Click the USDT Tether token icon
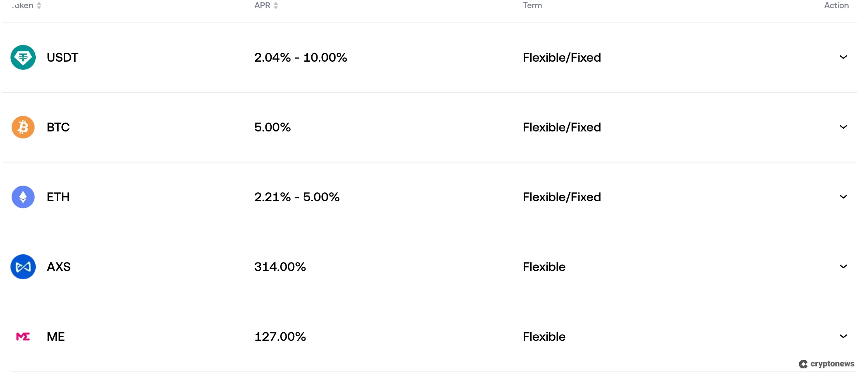 coord(23,57)
